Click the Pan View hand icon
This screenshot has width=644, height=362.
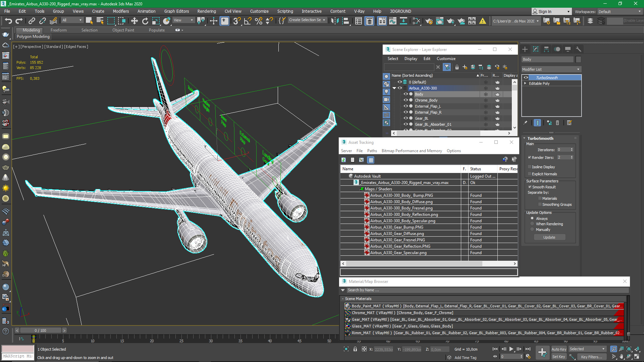(622, 357)
